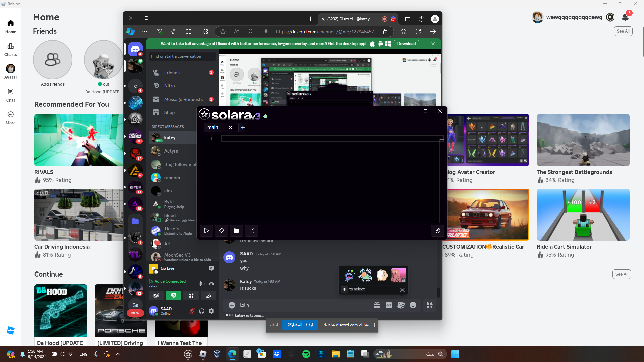Image resolution: width=644 pixels, height=362 pixels.
Task: Open Roblox Avatar in sidebar
Action: click(x=11, y=72)
